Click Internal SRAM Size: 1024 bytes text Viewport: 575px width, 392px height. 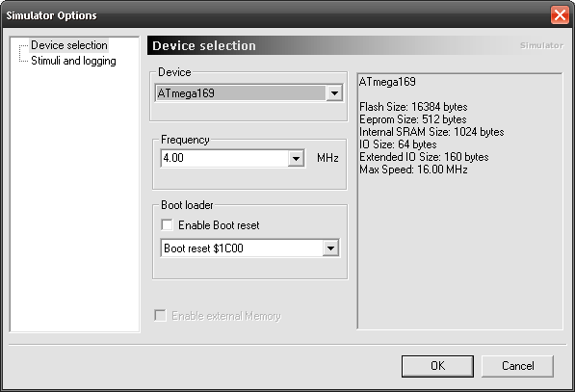click(431, 132)
